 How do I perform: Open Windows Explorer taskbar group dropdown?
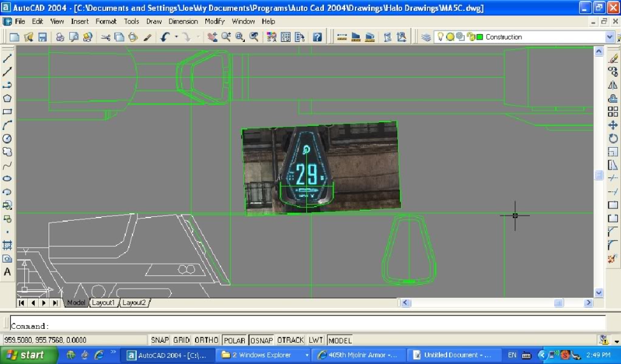tap(306, 355)
